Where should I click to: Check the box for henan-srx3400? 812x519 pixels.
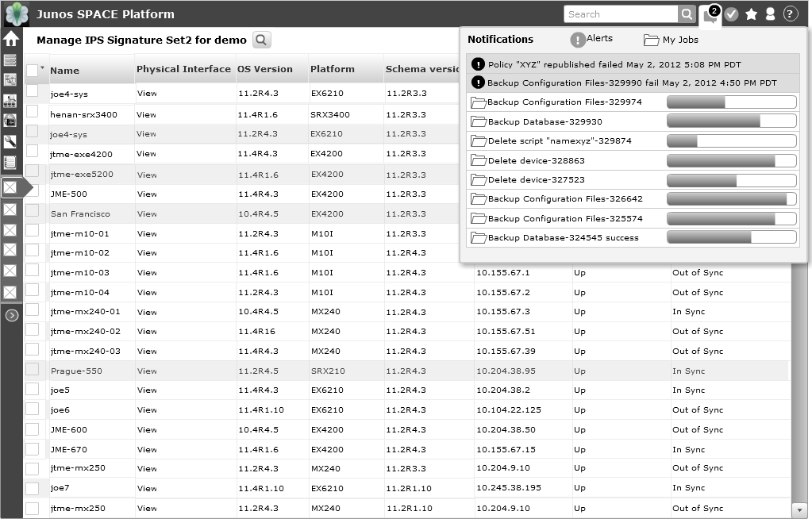click(32, 111)
